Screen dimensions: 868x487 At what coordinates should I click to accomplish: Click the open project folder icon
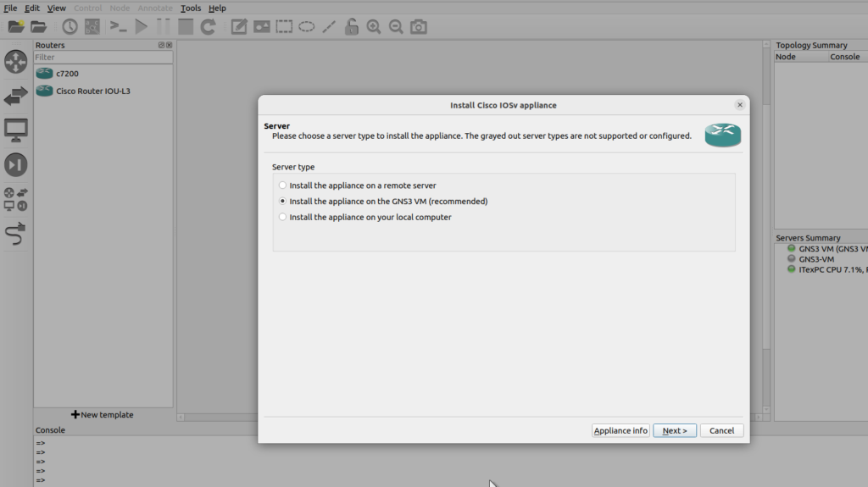coord(39,27)
